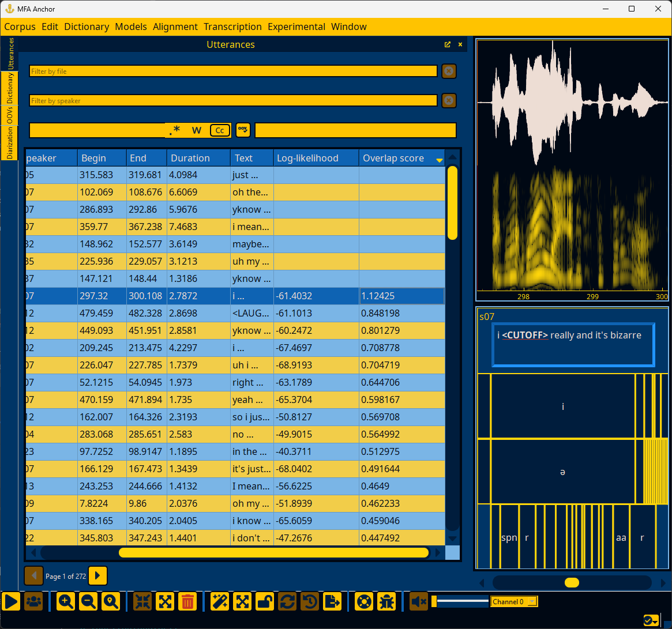Split utterance using the outward arrows icon
Image resolution: width=672 pixels, height=629 pixels.
pyautogui.click(x=165, y=601)
